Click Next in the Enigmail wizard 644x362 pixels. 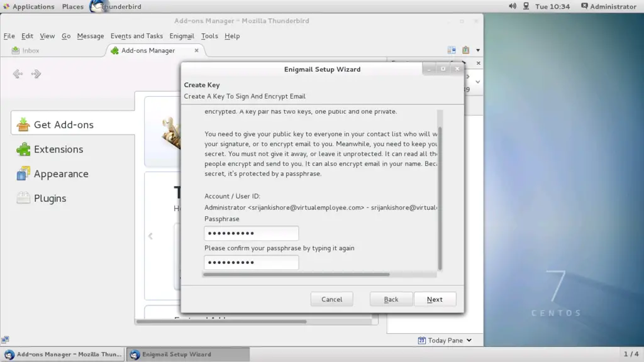click(435, 299)
